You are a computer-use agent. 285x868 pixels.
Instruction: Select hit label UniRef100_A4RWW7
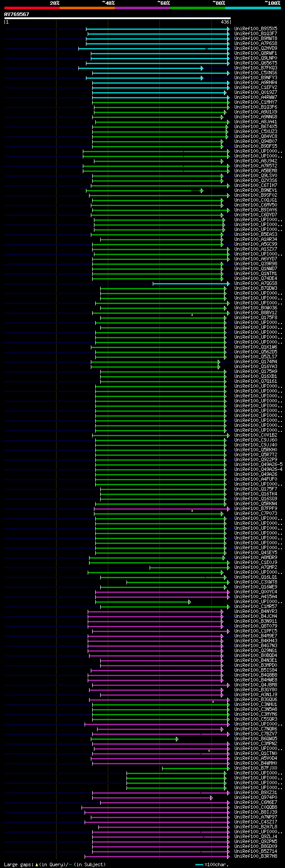point(256,97)
